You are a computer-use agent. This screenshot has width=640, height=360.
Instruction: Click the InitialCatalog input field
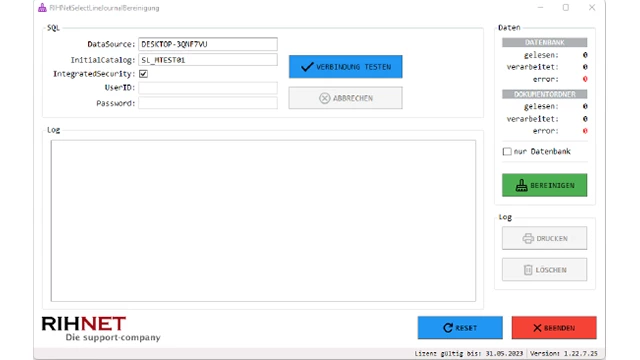click(208, 60)
